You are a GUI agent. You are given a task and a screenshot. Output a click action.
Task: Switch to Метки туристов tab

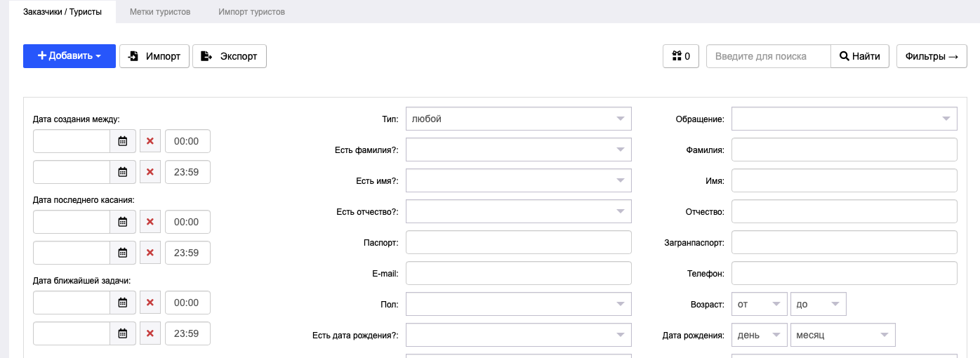coord(160,12)
